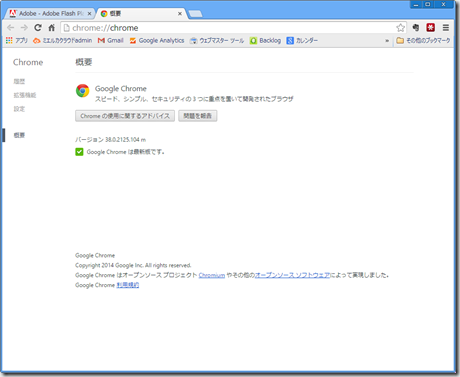
Task: Open 拡張機能 in the Chrome sidebar
Action: 25,95
